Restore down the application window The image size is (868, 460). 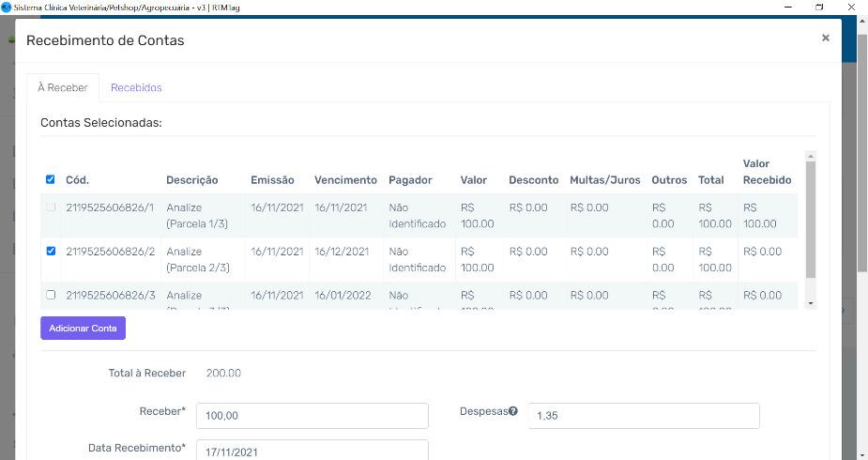[x=818, y=7]
